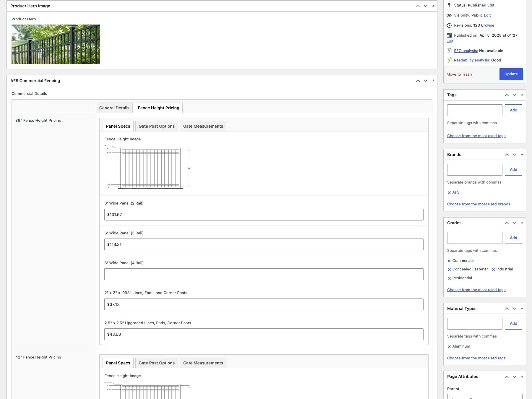Open 36" Panel Specs tab
Viewport: 532px width, 399px height.
click(x=118, y=126)
